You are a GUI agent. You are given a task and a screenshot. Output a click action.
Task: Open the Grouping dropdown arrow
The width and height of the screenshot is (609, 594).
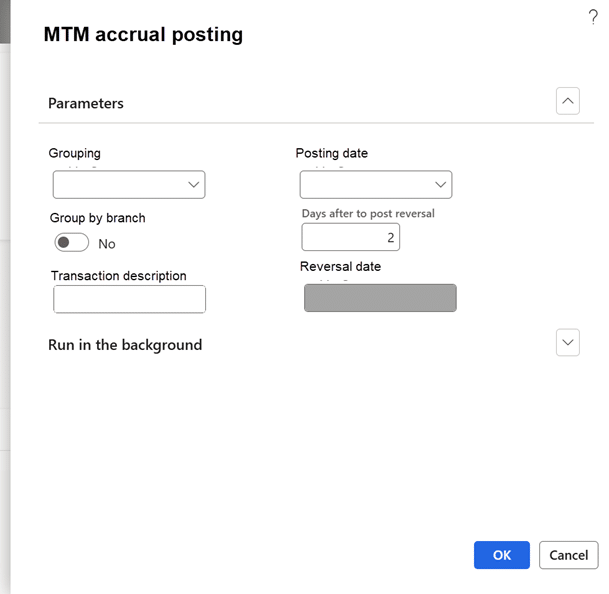click(193, 185)
